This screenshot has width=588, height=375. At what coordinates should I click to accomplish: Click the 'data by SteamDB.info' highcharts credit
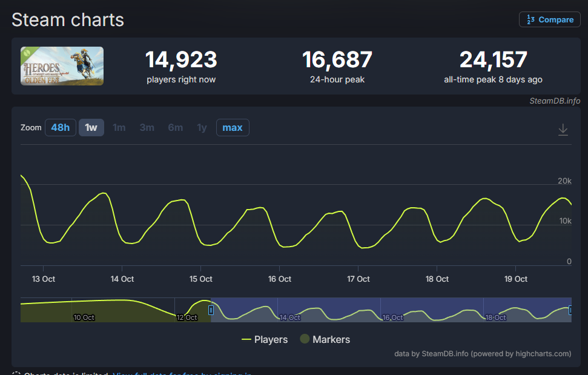tap(483, 354)
